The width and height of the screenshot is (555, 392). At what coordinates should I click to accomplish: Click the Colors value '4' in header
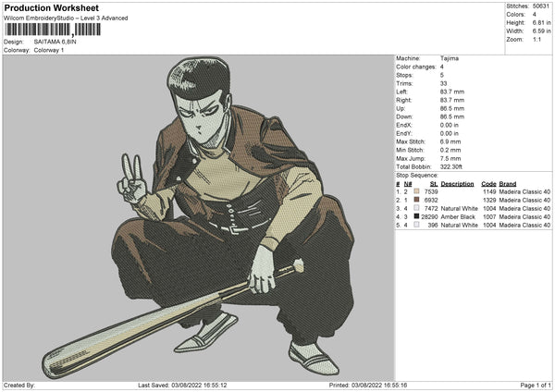pos(535,15)
